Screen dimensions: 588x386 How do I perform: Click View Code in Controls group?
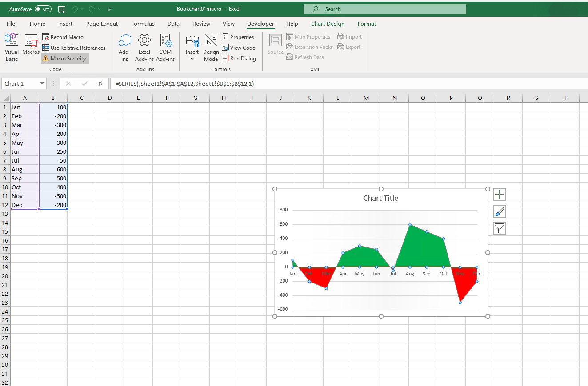click(x=239, y=48)
